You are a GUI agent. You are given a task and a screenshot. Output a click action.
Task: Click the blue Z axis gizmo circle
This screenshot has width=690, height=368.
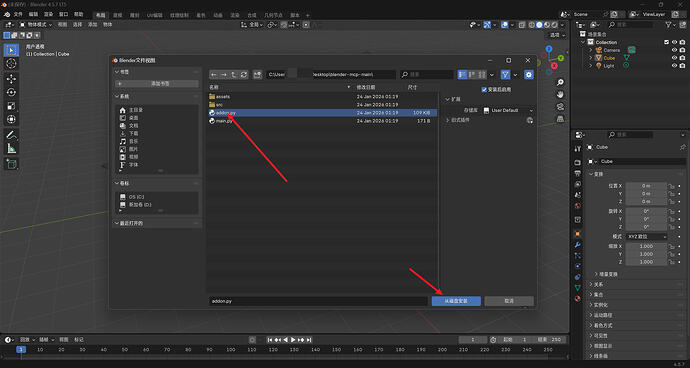coord(549,49)
